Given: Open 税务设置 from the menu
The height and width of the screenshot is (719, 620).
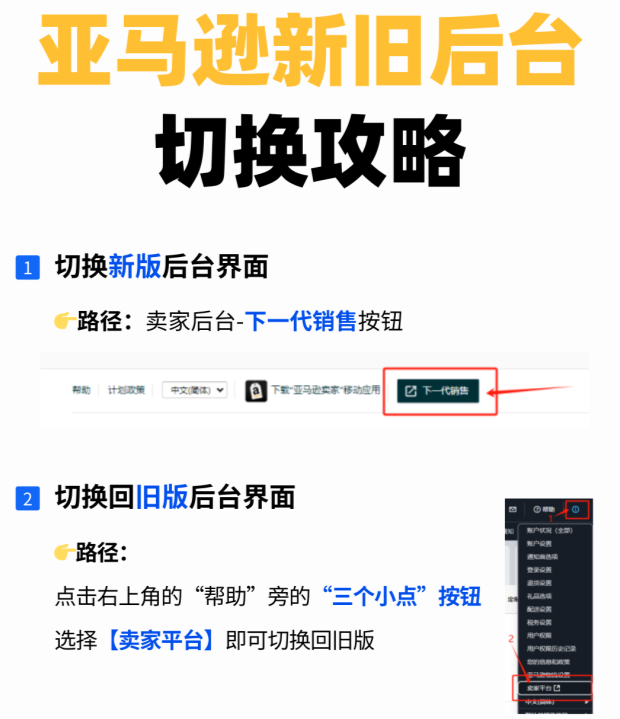Looking at the screenshot, I should point(539,622).
